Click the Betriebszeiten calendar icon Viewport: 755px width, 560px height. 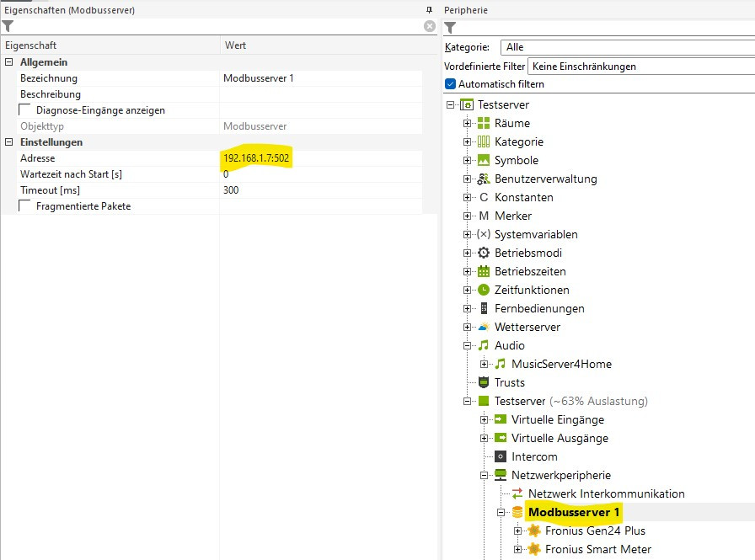point(484,271)
